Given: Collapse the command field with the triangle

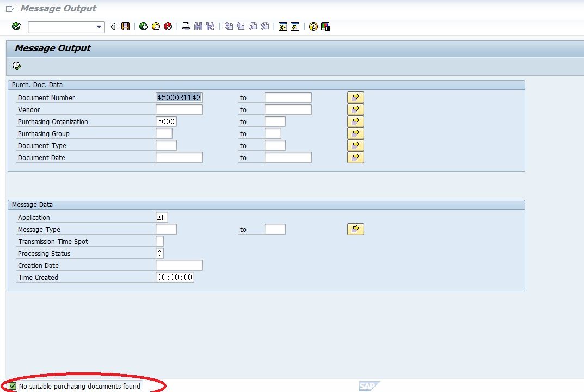Looking at the screenshot, I should [x=113, y=27].
